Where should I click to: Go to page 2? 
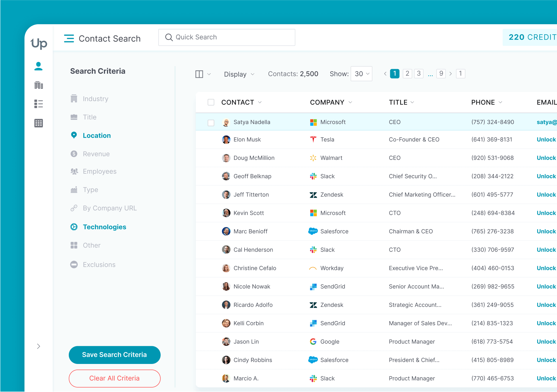(x=407, y=74)
